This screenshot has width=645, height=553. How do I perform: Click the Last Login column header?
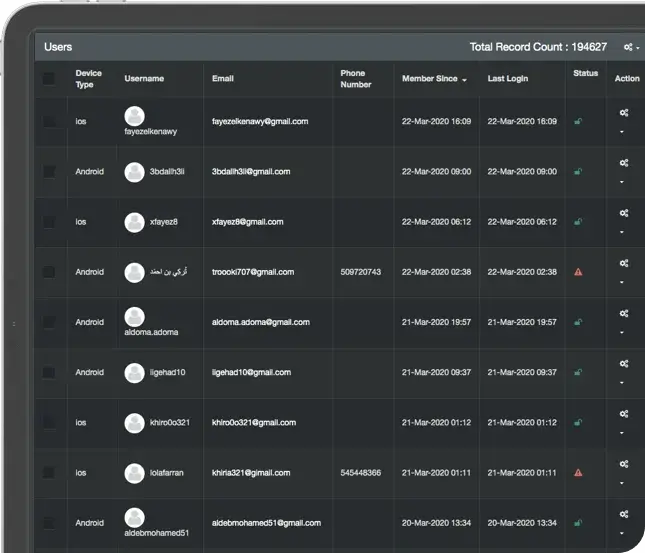(510, 78)
